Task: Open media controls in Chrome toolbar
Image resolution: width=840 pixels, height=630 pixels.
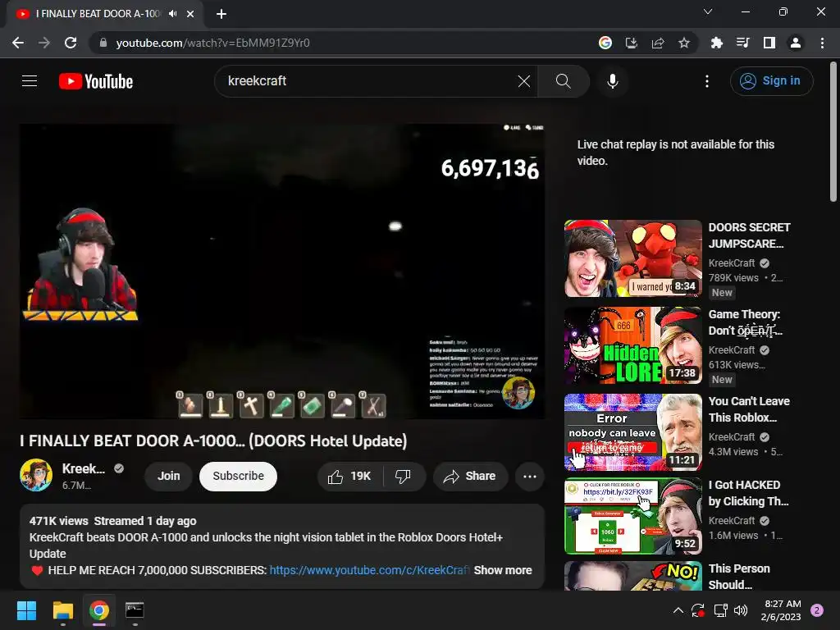Action: click(742, 43)
